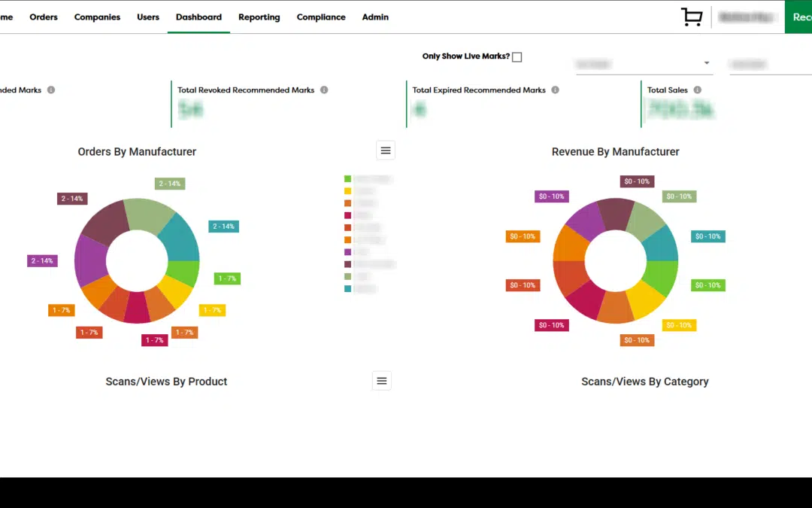Open hamburger menu for Scans/Views By Product chart

point(382,382)
